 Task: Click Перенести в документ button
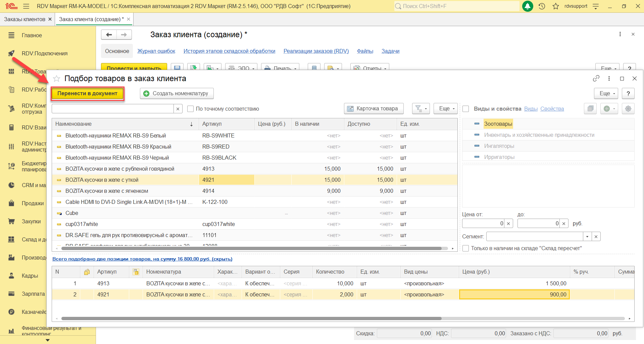(87, 94)
